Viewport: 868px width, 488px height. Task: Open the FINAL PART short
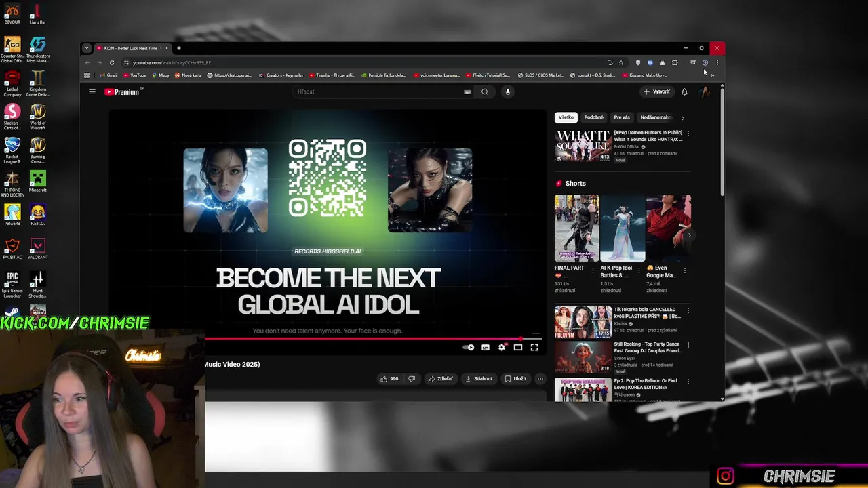coord(576,228)
